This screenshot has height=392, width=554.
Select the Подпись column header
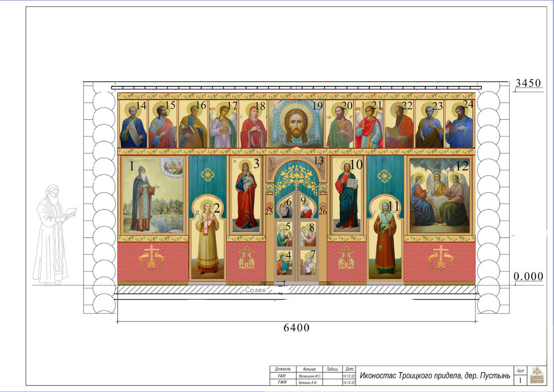pyautogui.click(x=332, y=369)
